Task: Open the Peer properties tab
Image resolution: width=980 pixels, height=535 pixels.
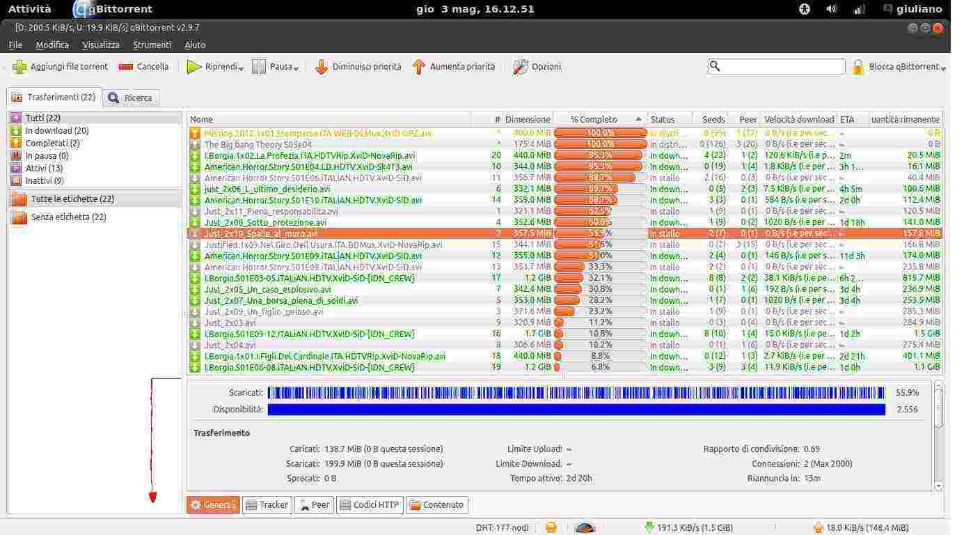Action: click(314, 505)
